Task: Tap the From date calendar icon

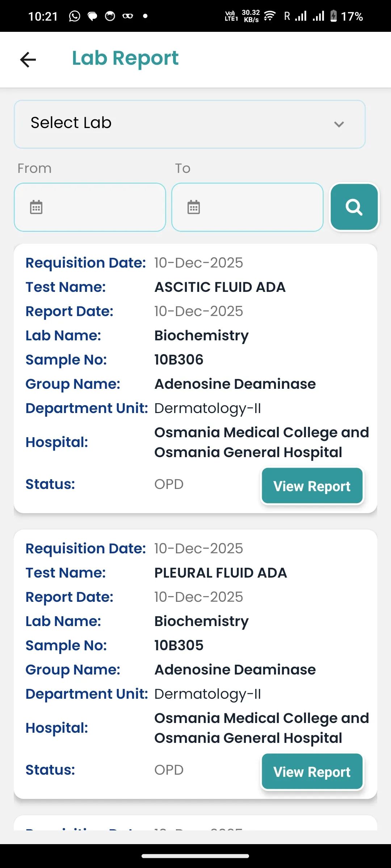Action: [x=36, y=207]
